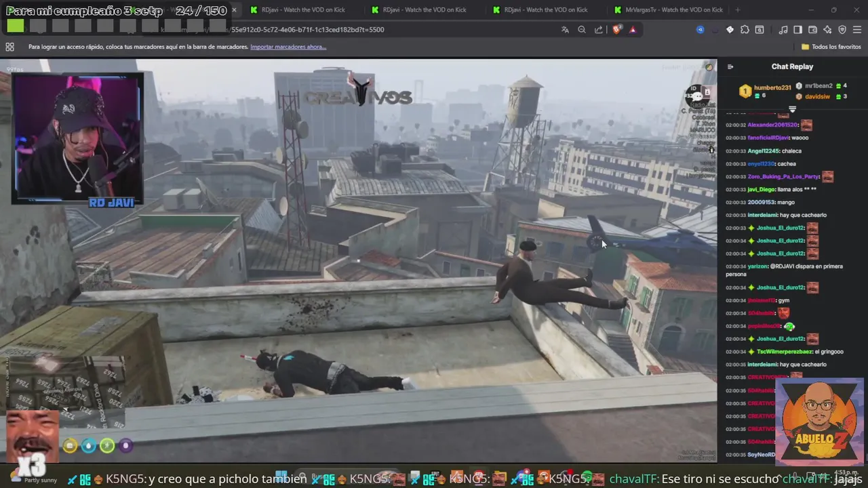Click mr1bean2 in gifters leaderboard
Viewport: 868px width, 488px height.
pyautogui.click(x=818, y=86)
